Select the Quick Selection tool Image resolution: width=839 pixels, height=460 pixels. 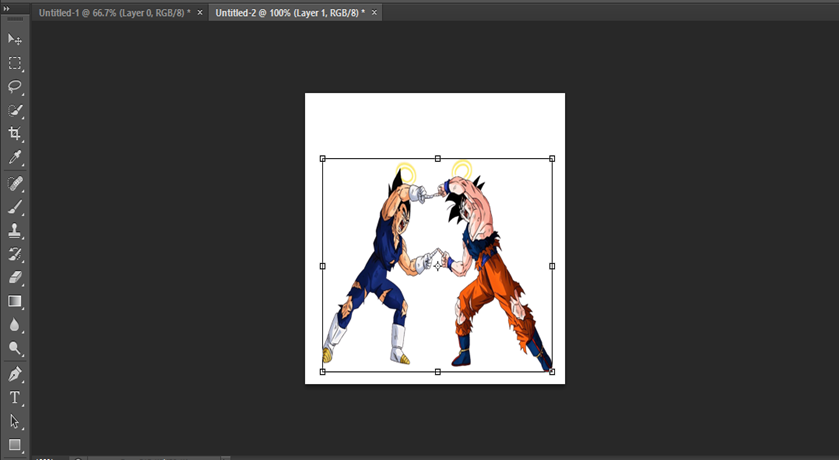[x=14, y=110]
